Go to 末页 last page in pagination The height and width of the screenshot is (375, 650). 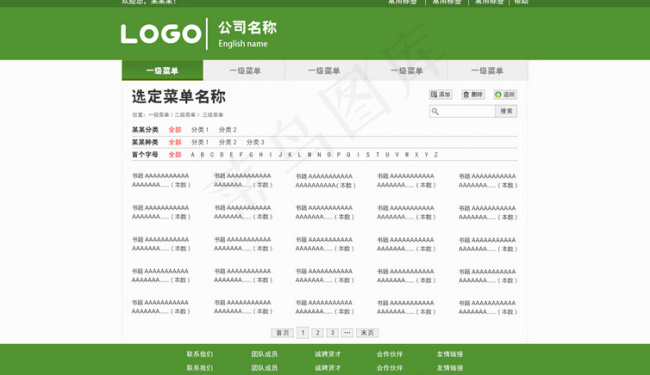click(367, 333)
